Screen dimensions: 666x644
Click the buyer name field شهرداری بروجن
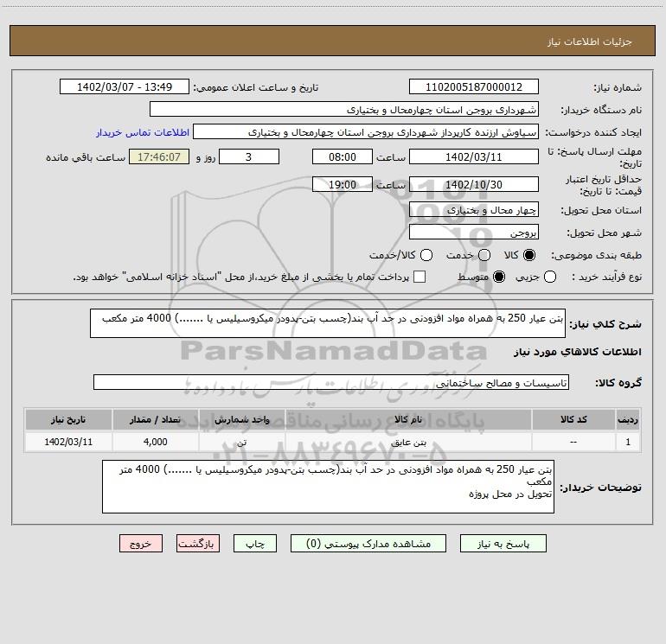click(x=344, y=109)
